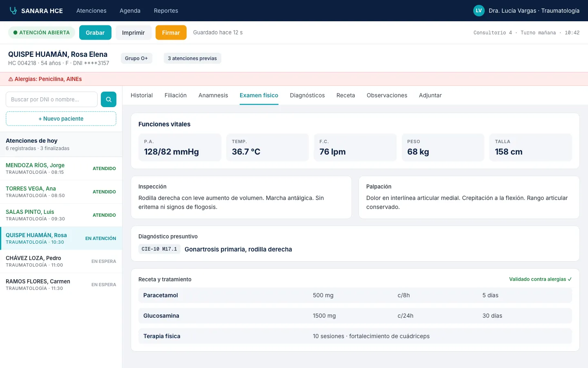The width and height of the screenshot is (588, 368).
Task: Click the F.C. 76 lpm vital card
Action: tap(355, 147)
